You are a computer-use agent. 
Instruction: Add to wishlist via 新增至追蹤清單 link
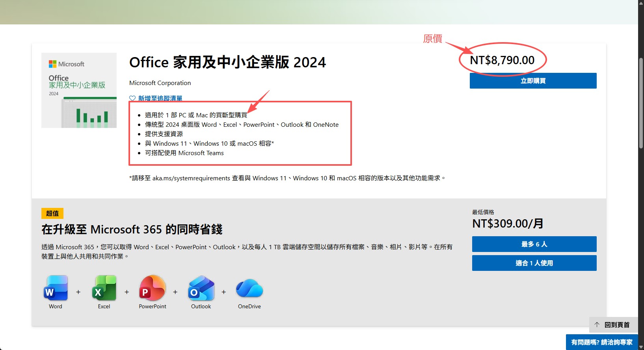click(160, 98)
